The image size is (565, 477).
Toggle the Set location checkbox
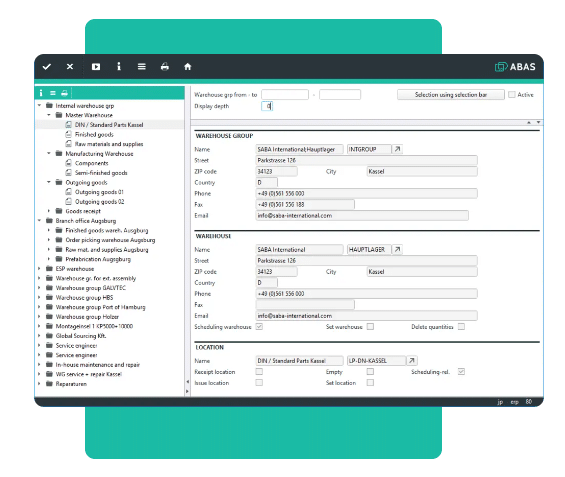tap(370, 382)
